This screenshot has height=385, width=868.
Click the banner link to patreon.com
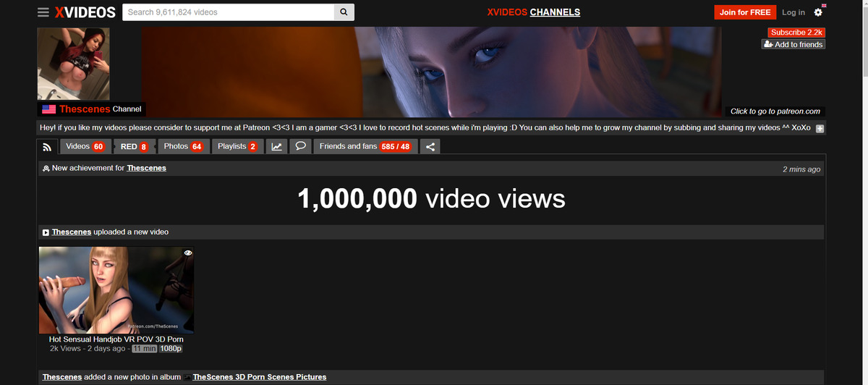[775, 111]
